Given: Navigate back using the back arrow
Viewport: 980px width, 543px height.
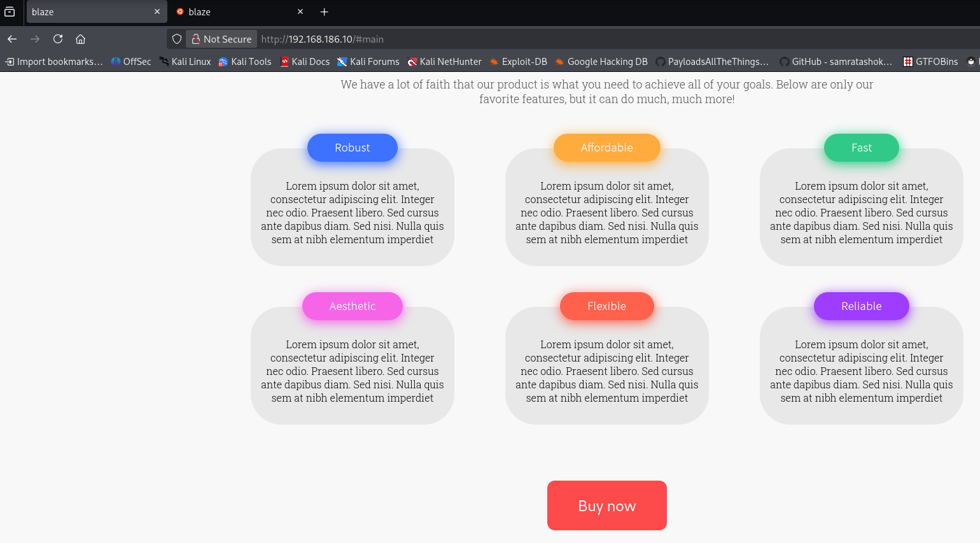Looking at the screenshot, I should (x=12, y=39).
